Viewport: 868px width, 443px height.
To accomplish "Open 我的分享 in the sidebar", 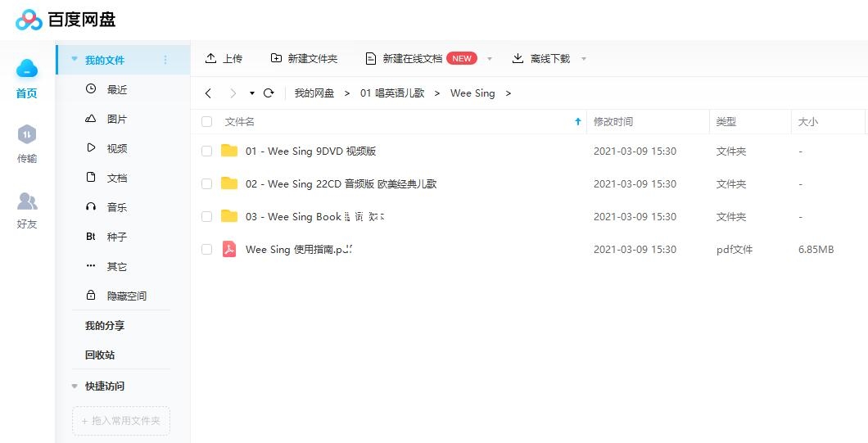I will [105, 326].
